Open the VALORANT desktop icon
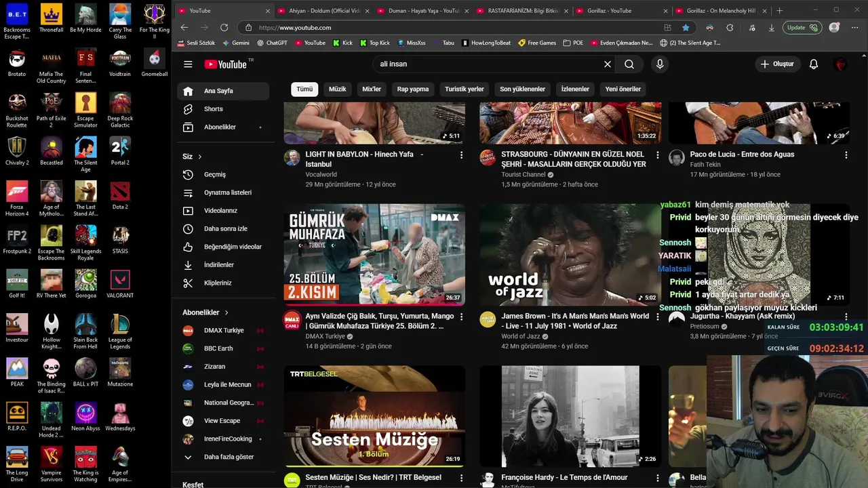The height and width of the screenshot is (488, 868). [120, 284]
